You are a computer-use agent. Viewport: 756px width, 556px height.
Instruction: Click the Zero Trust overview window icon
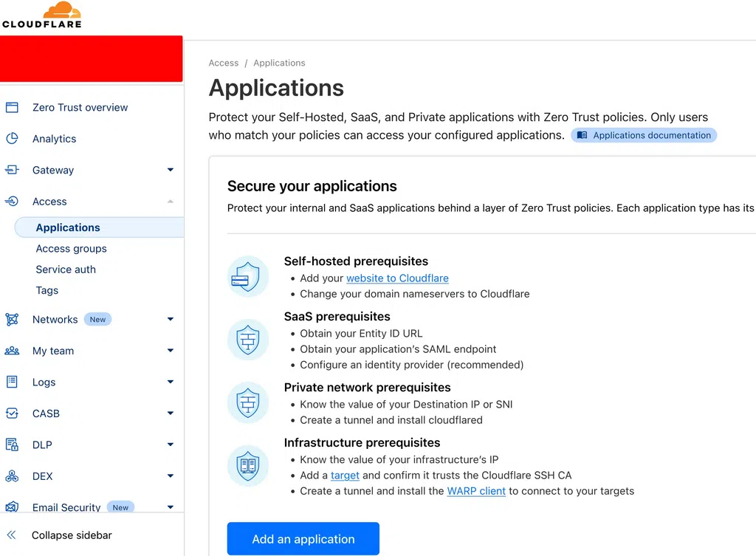pos(12,108)
